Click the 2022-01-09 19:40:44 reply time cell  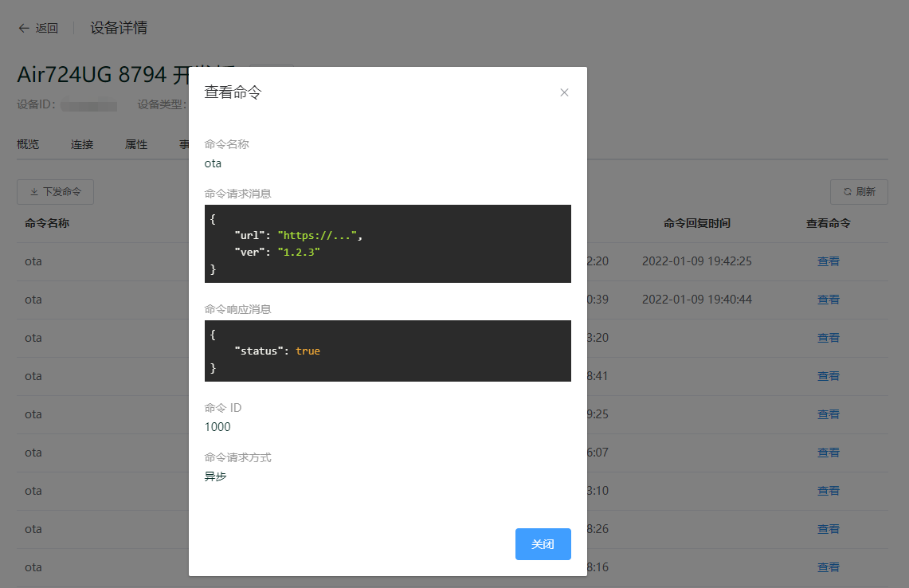(697, 300)
